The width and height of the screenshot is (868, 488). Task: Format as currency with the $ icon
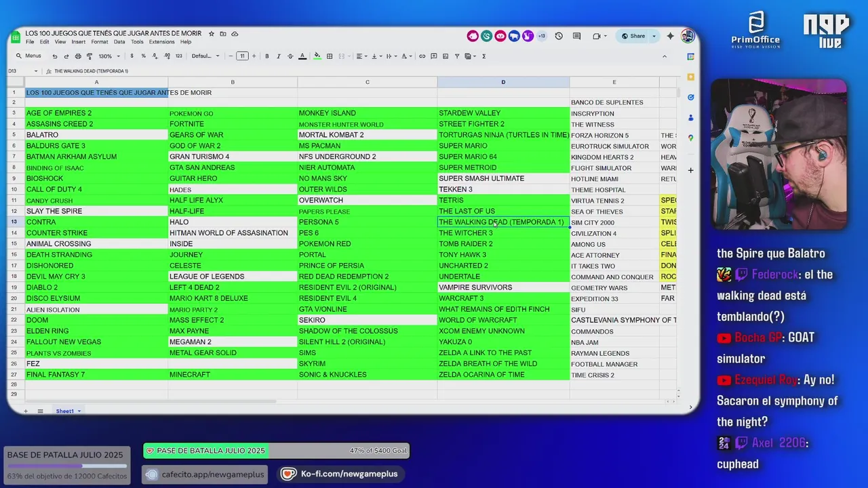coord(132,56)
